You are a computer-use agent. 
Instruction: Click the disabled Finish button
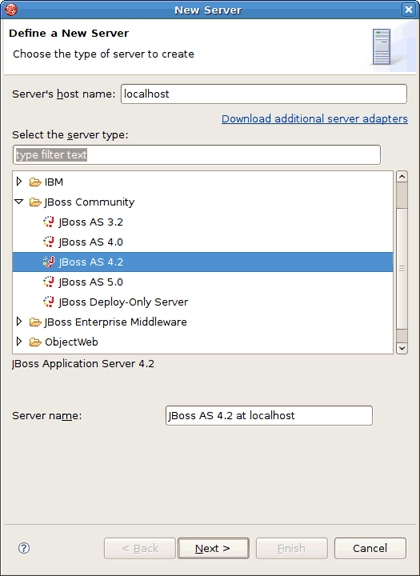291,548
